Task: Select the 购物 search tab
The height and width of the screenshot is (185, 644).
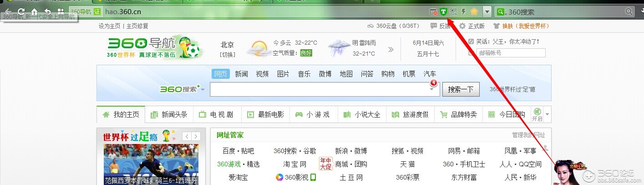Action: 388,74
